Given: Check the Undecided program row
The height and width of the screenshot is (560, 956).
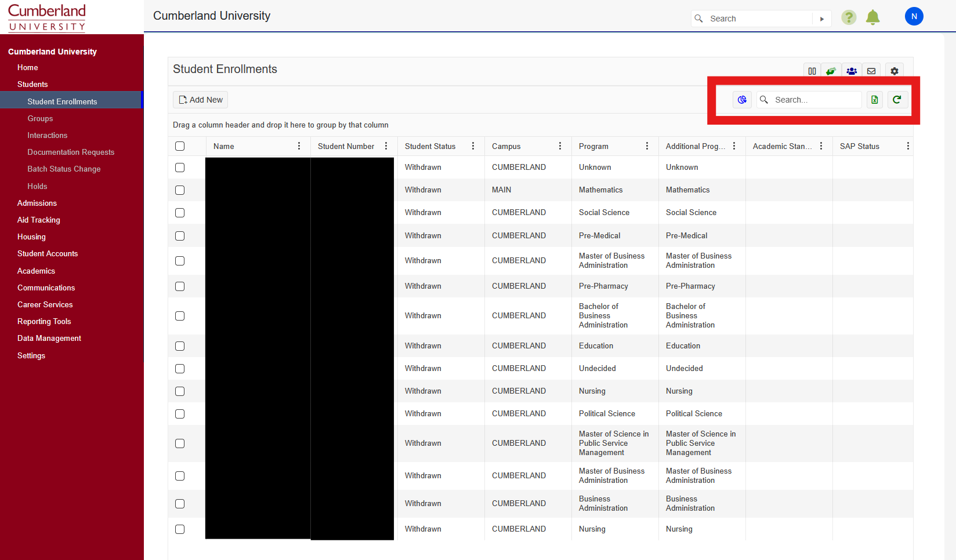Looking at the screenshot, I should pos(180,369).
